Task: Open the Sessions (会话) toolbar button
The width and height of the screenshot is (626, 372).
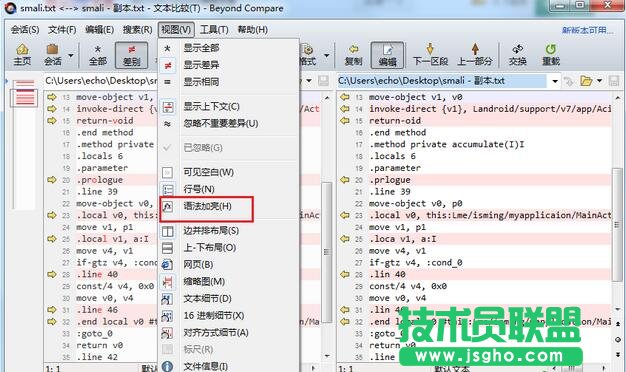Action: [x=53, y=55]
